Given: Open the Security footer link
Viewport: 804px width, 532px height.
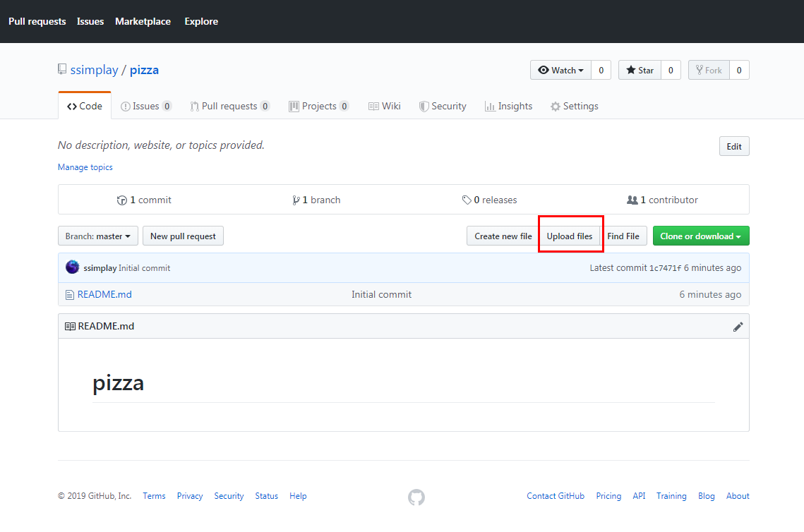Looking at the screenshot, I should [229, 496].
